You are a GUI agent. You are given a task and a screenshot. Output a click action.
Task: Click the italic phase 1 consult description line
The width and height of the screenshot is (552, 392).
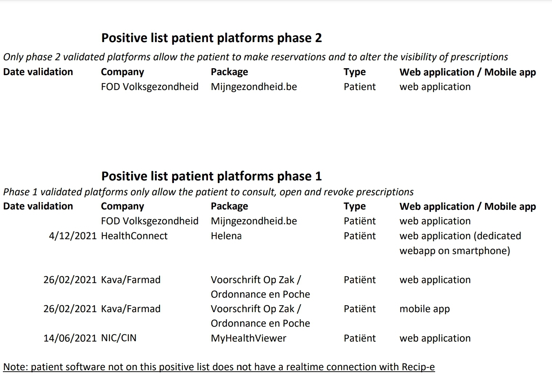coord(208,192)
